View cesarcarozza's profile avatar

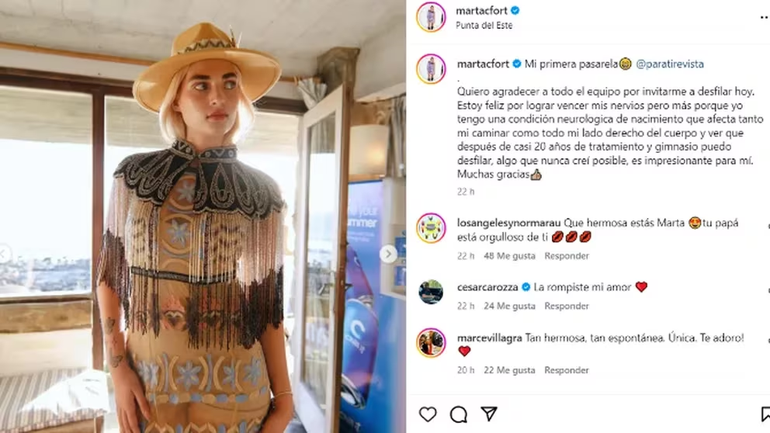pos(431,292)
